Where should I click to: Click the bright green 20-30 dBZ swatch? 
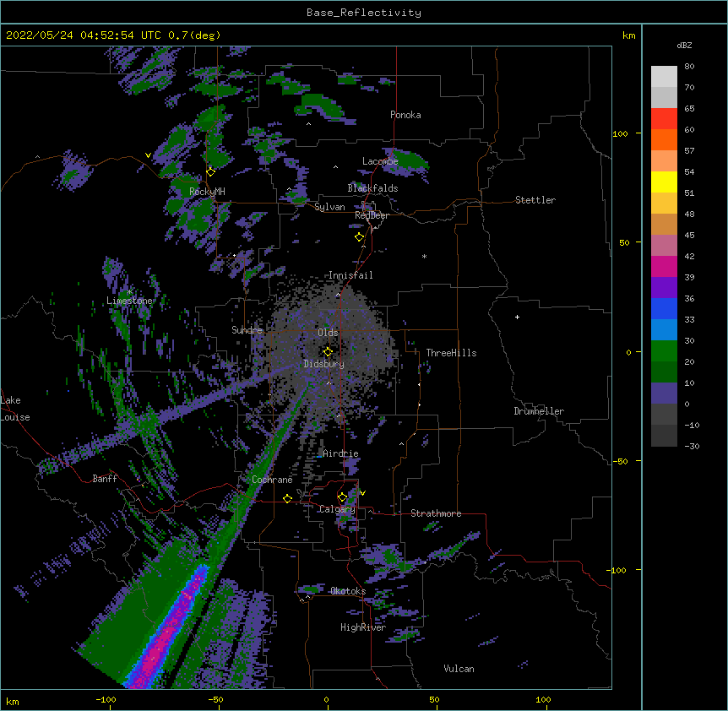click(x=664, y=351)
